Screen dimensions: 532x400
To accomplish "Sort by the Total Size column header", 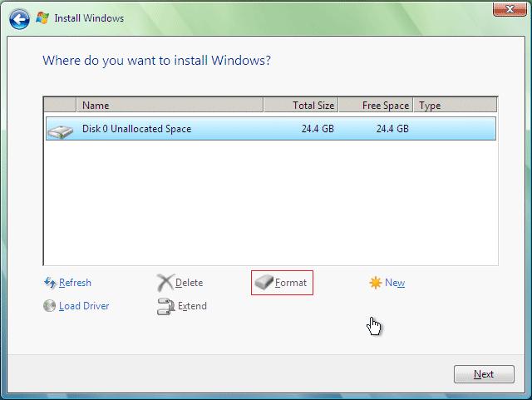I will pyautogui.click(x=301, y=106).
